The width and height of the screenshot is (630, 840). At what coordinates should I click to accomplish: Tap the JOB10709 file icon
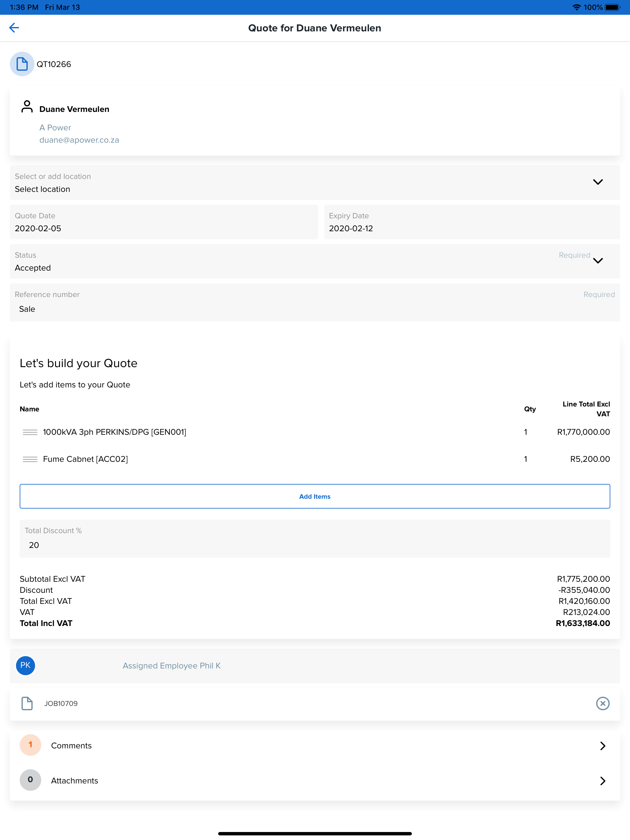click(27, 703)
